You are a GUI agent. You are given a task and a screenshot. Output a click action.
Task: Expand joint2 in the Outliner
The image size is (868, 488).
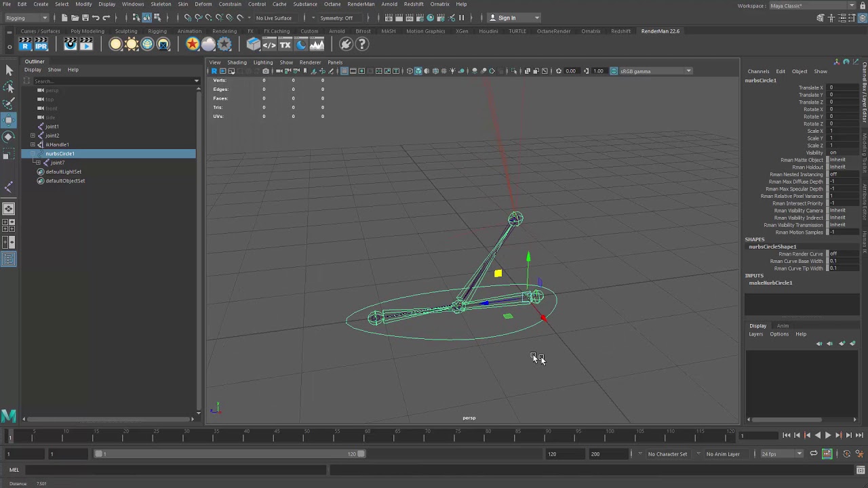tap(33, 136)
